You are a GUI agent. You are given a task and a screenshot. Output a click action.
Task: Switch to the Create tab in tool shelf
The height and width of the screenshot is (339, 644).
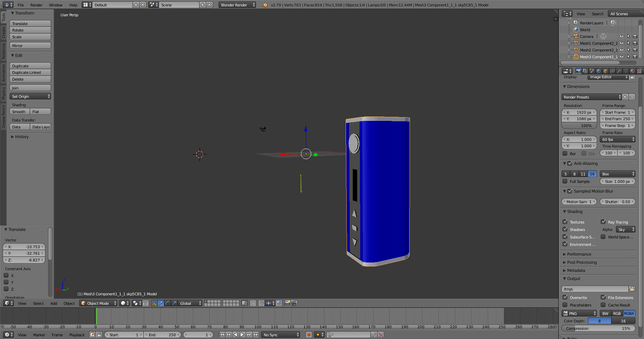4,32
